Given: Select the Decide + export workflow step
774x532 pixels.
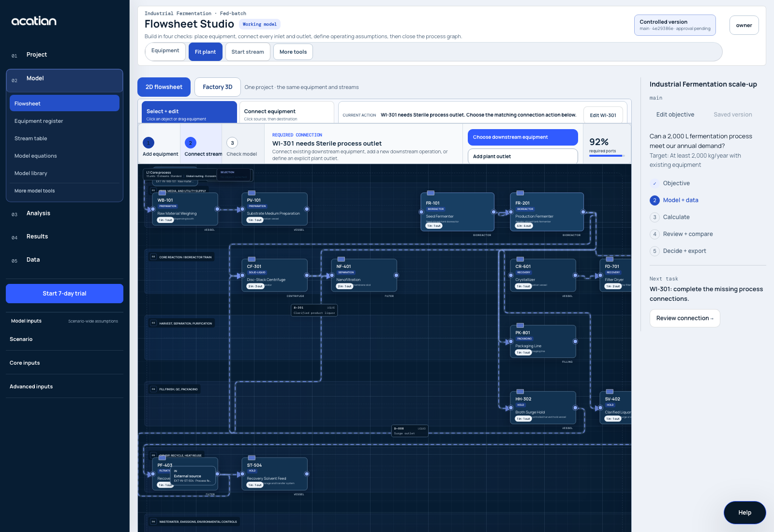Looking at the screenshot, I should click(678, 251).
